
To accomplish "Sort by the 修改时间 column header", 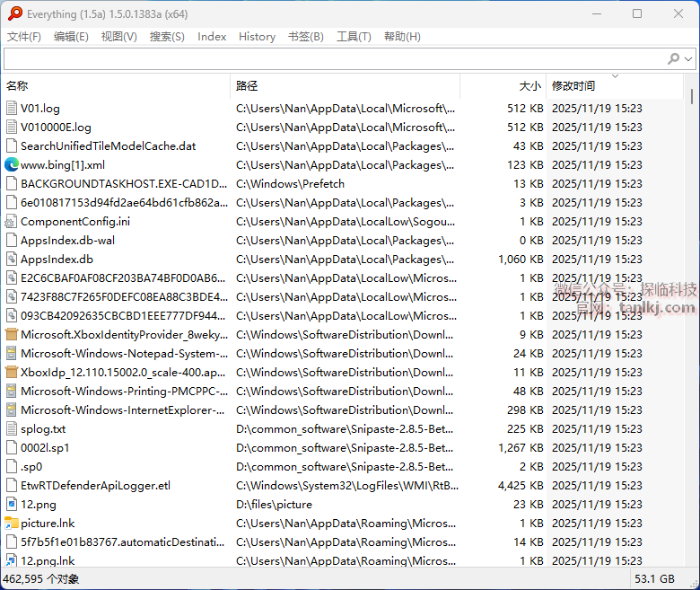I will click(614, 85).
